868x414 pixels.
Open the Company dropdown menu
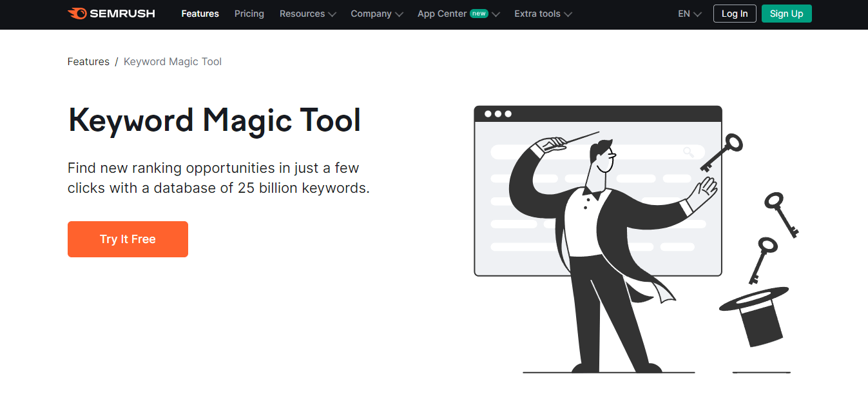coord(376,14)
